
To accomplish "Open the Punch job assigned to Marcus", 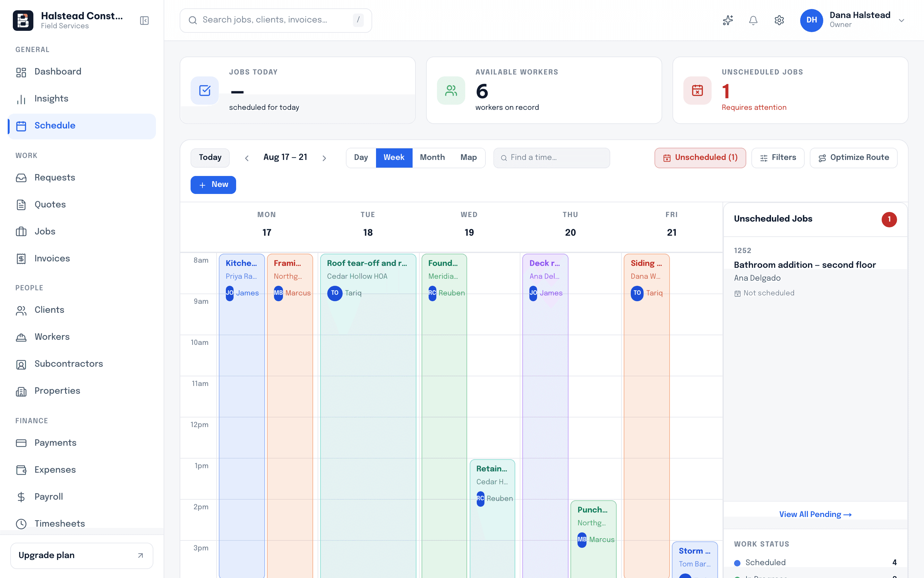I will 593,539.
